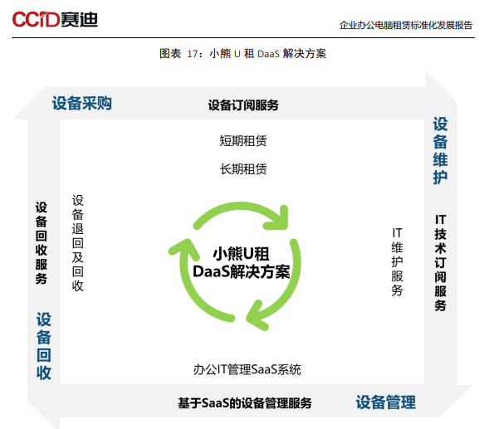Viewport: 504px width, 429px height.
Task: Select the 办公IT管理SaaS系统 text
Action: click(x=247, y=369)
